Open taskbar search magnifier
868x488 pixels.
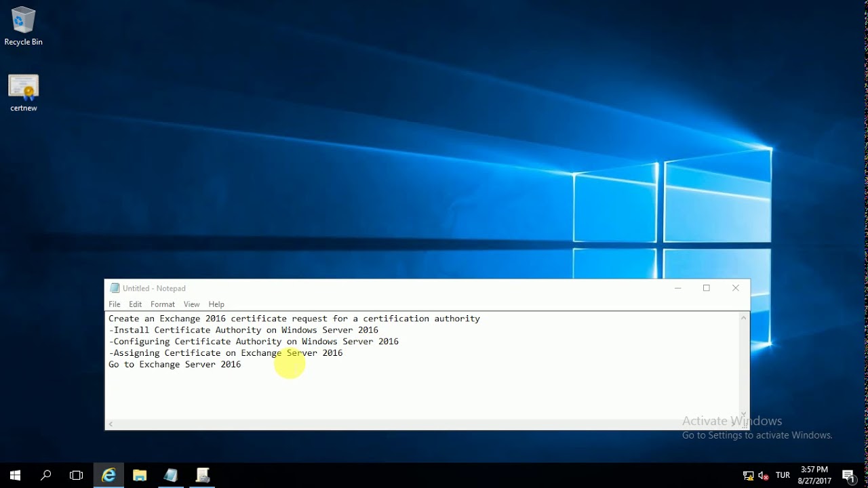(45, 475)
